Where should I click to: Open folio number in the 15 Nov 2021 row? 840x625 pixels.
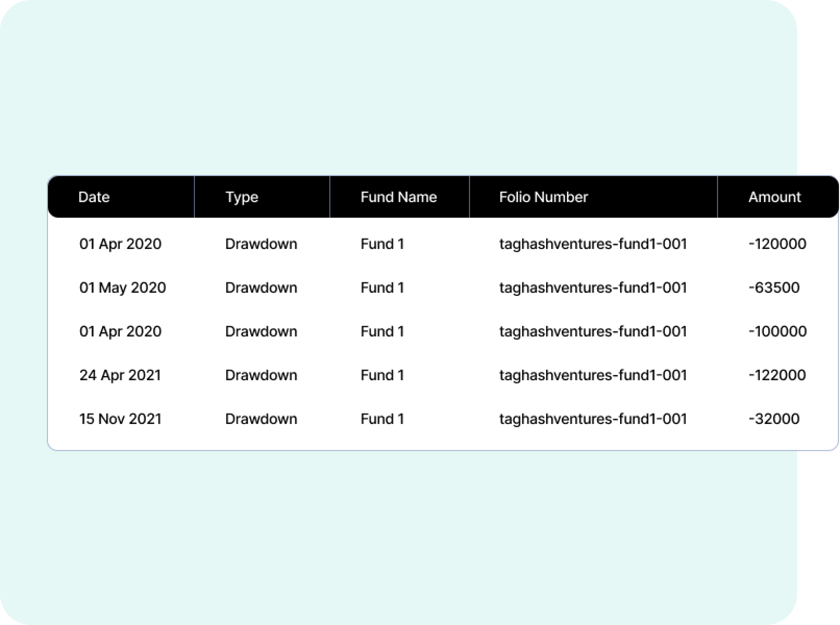593,419
